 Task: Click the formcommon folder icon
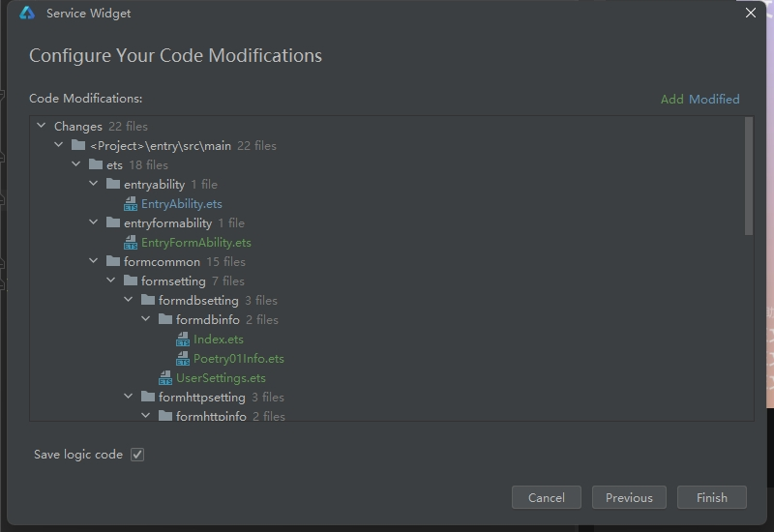point(113,261)
